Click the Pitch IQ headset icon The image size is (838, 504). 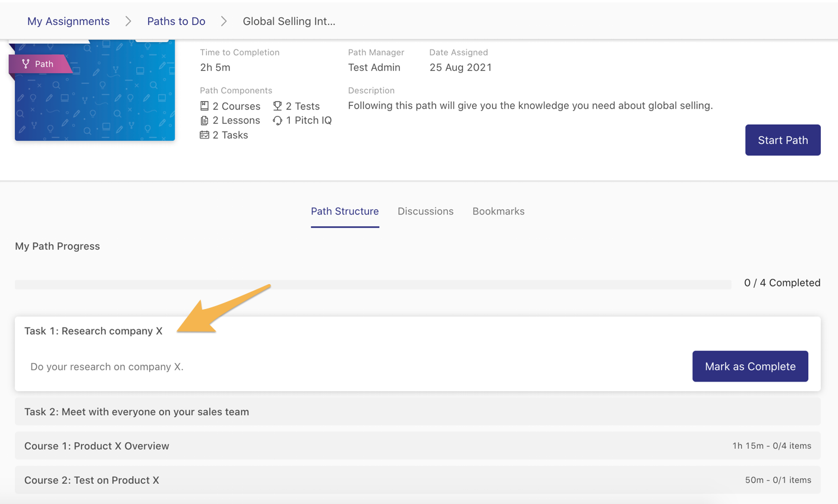click(x=278, y=121)
